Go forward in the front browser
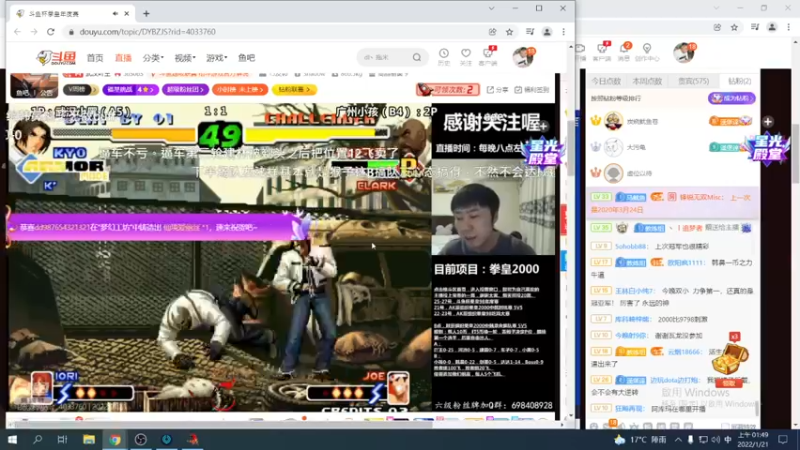Screen dimensions: 800x450 point(34,32)
